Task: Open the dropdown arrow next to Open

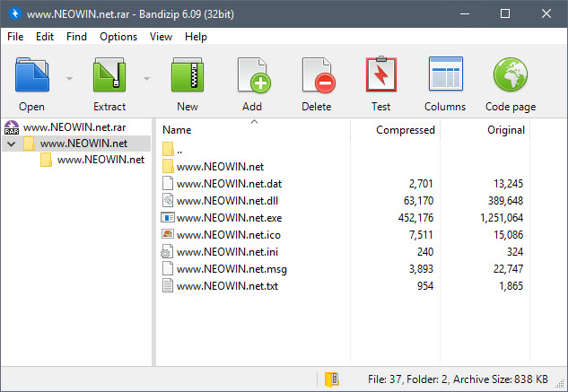Action: pos(70,78)
